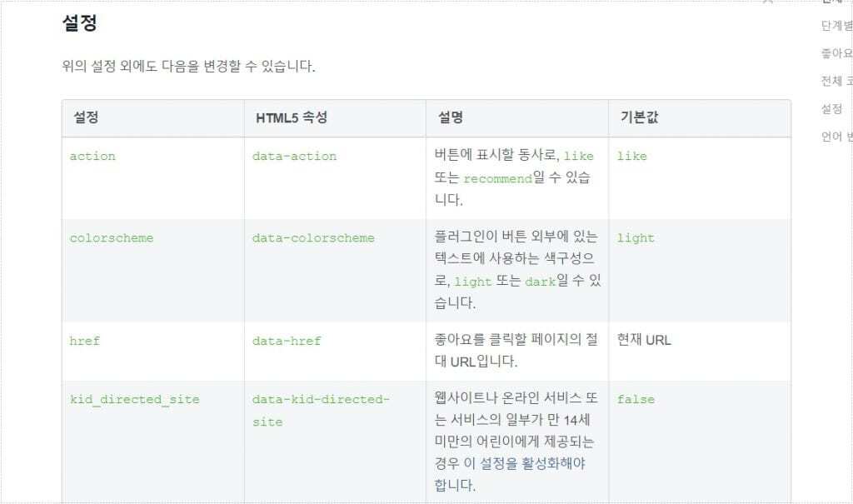The width and height of the screenshot is (853, 504).
Task: Click the data-action attribute code
Action: pos(294,157)
